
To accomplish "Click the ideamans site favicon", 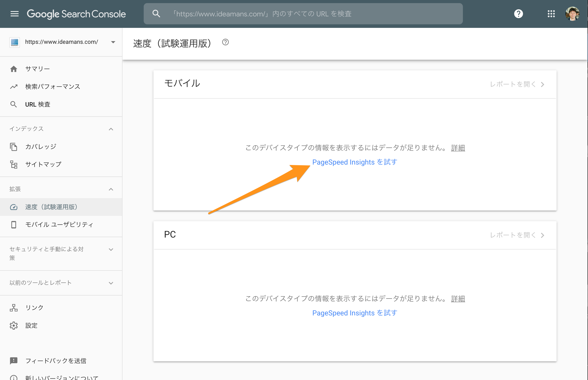I will coord(15,42).
